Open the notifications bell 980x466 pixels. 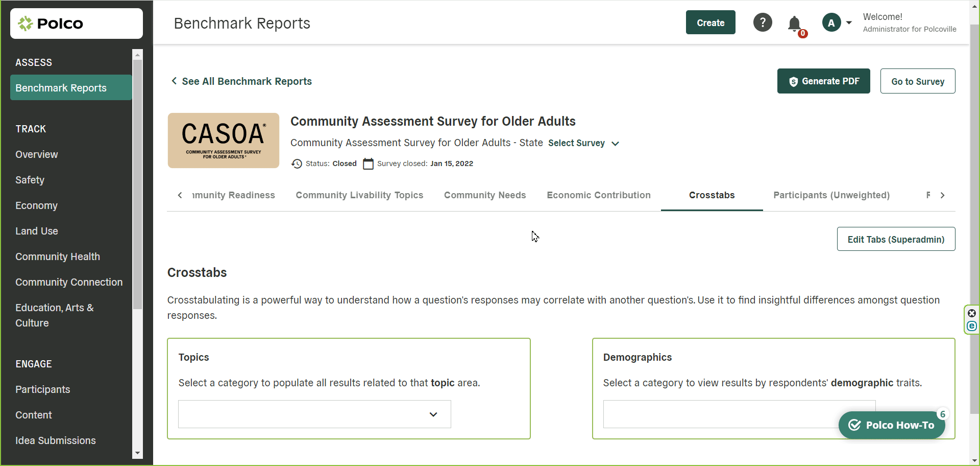click(794, 24)
